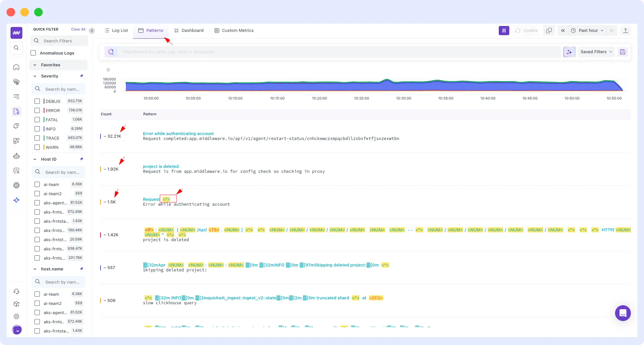Open the AI assistant sparkle icon beside Saved Filters
Image resolution: width=644 pixels, height=345 pixels.
[569, 52]
